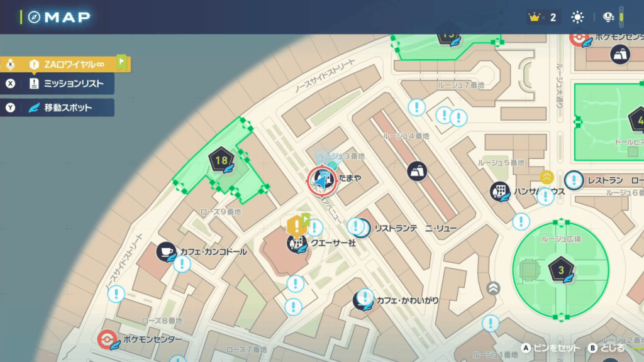
Task: Click the Quasartico Inc. building icon
Action: pyautogui.click(x=297, y=244)
